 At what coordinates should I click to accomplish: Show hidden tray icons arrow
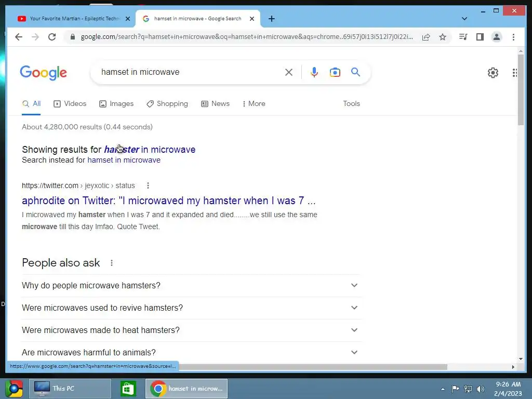tap(443, 389)
